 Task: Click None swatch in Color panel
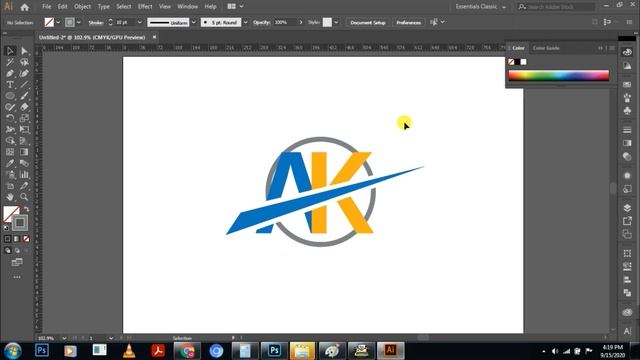(x=511, y=62)
